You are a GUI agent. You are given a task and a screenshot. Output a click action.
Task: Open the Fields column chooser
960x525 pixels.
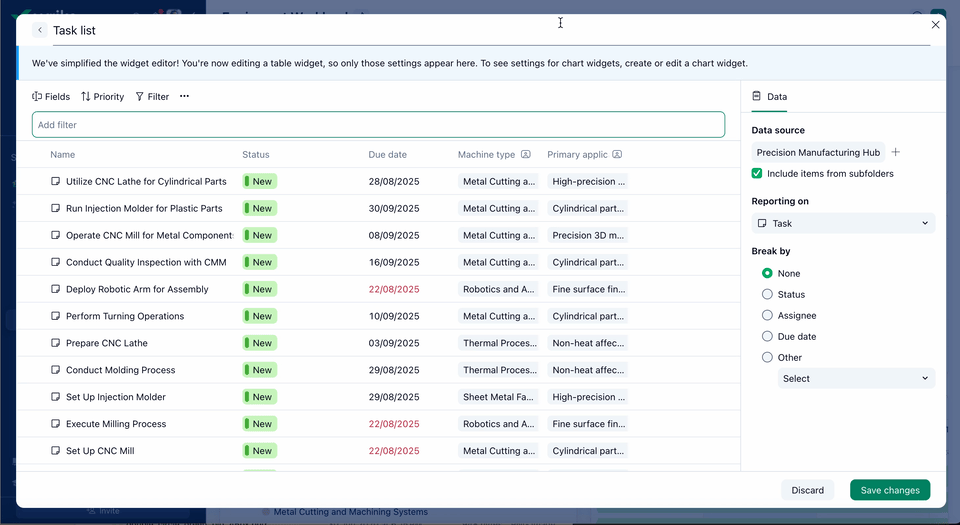coord(51,97)
